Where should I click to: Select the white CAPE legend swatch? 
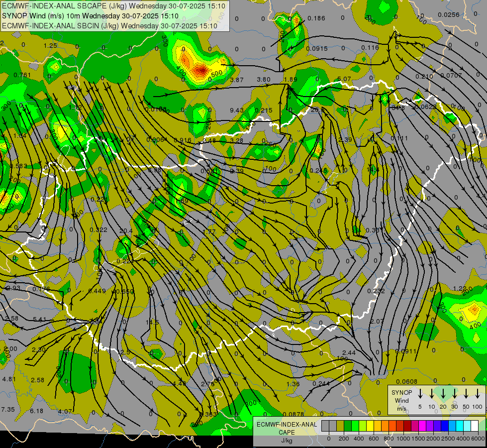[x=475, y=426]
